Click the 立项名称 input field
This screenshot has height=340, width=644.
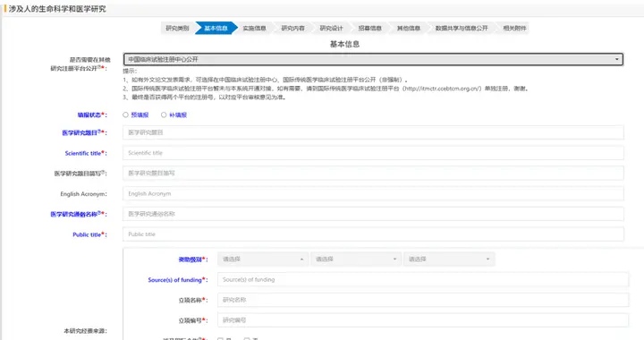click(423, 300)
